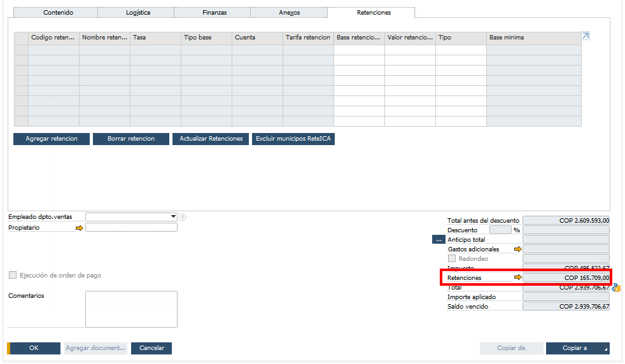The height and width of the screenshot is (364, 625).
Task: Click the Gastos adicionales orange link arrow
Action: [x=517, y=249]
